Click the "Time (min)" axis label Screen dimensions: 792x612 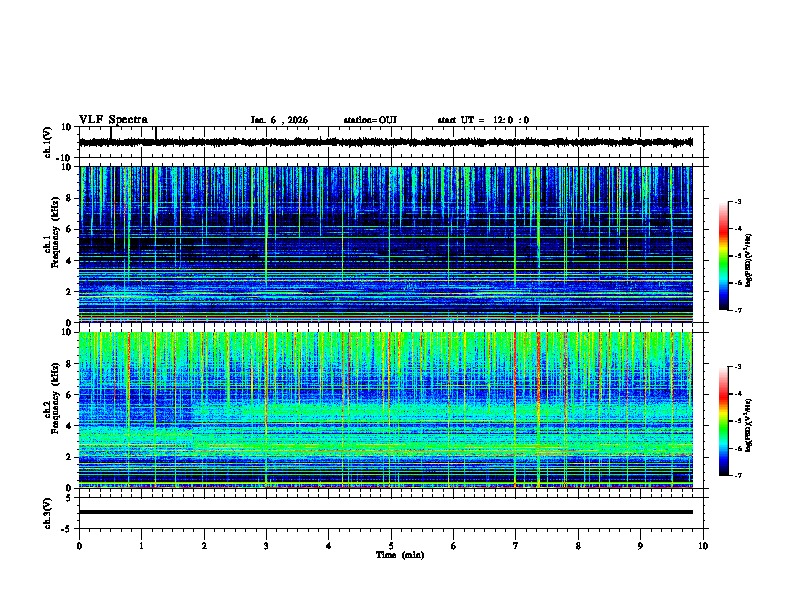pyautogui.click(x=400, y=555)
